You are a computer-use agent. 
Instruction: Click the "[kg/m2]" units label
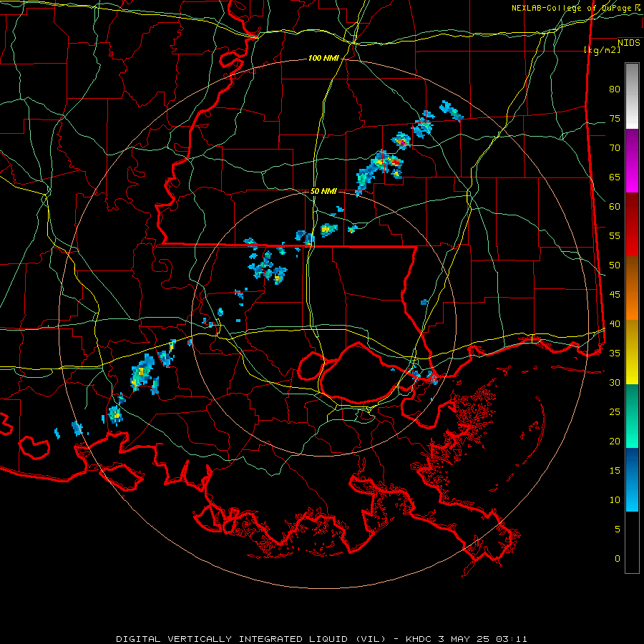[602, 50]
